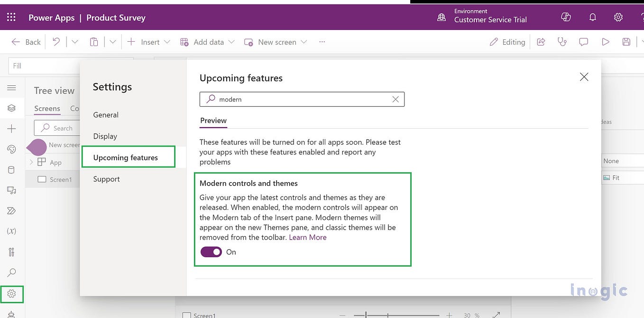Click the Product Survey app title
This screenshot has width=644, height=318.
click(x=116, y=18)
